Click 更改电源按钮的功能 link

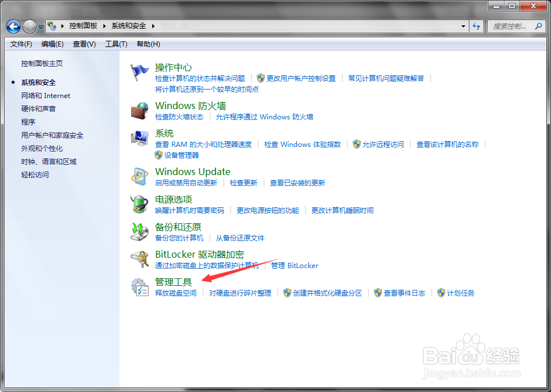[x=268, y=211]
